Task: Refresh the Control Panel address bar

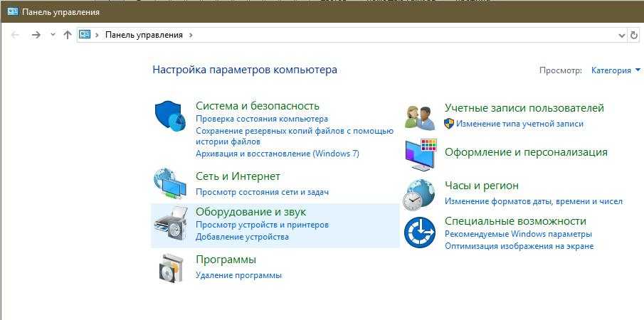Action: pyautogui.click(x=635, y=35)
